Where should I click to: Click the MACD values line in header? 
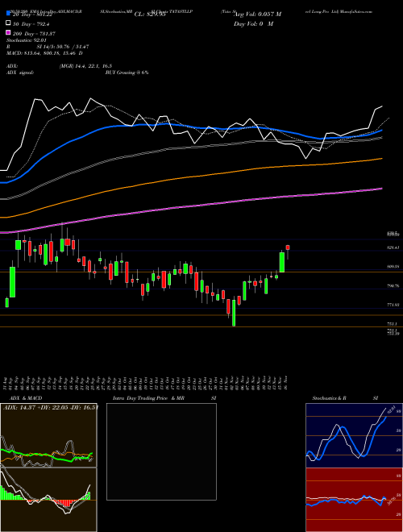44,53
